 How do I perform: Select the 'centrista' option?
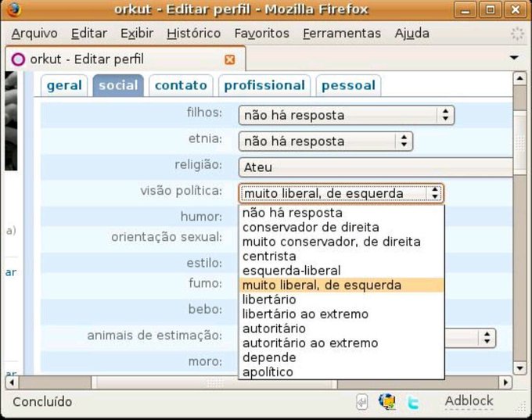tap(342, 256)
